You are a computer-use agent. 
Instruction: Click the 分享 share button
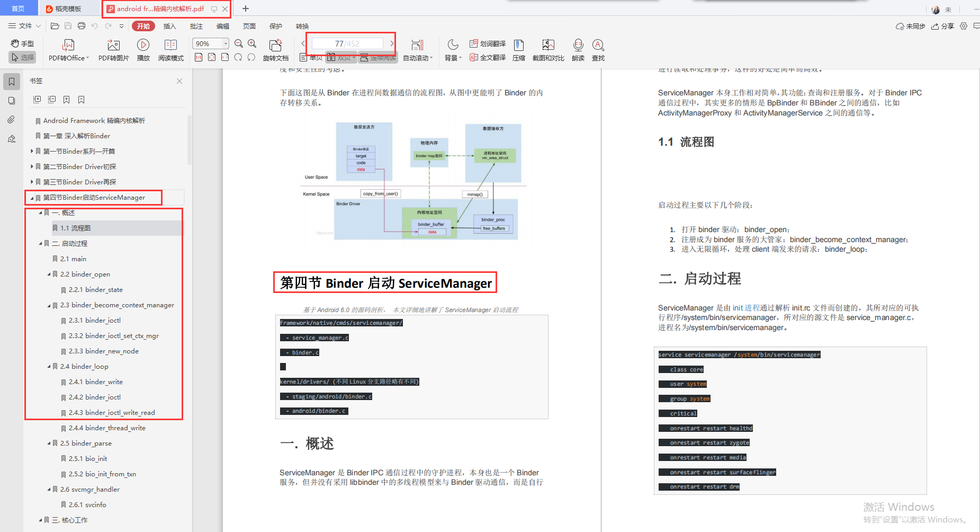point(942,26)
